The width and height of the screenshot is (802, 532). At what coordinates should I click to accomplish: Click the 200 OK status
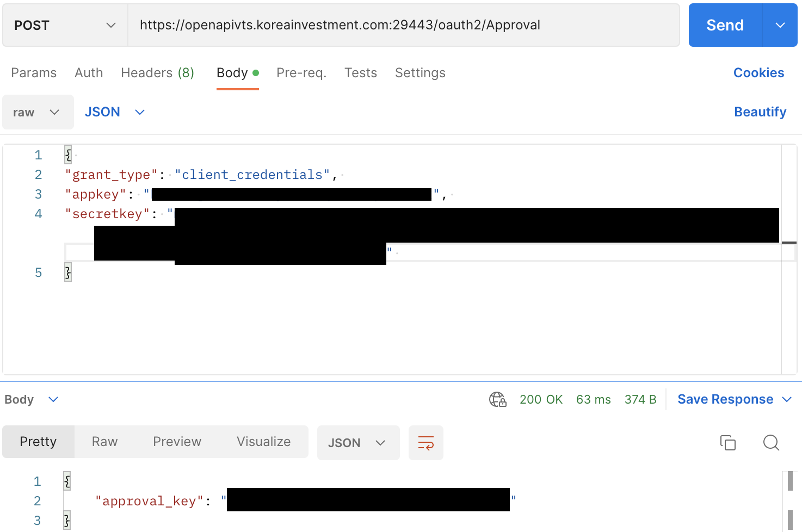(541, 399)
